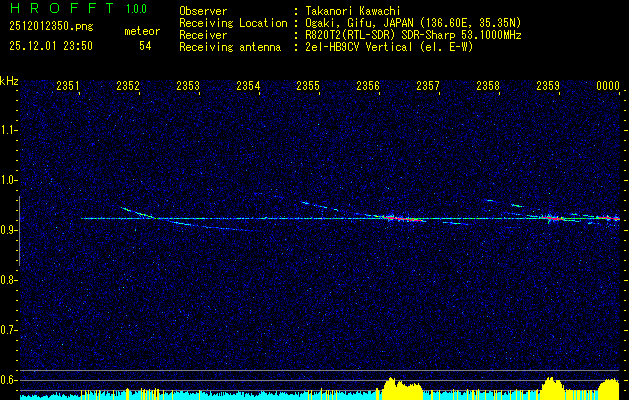
Task: Click the 0.6 kHz axis label
Action: tap(8, 380)
